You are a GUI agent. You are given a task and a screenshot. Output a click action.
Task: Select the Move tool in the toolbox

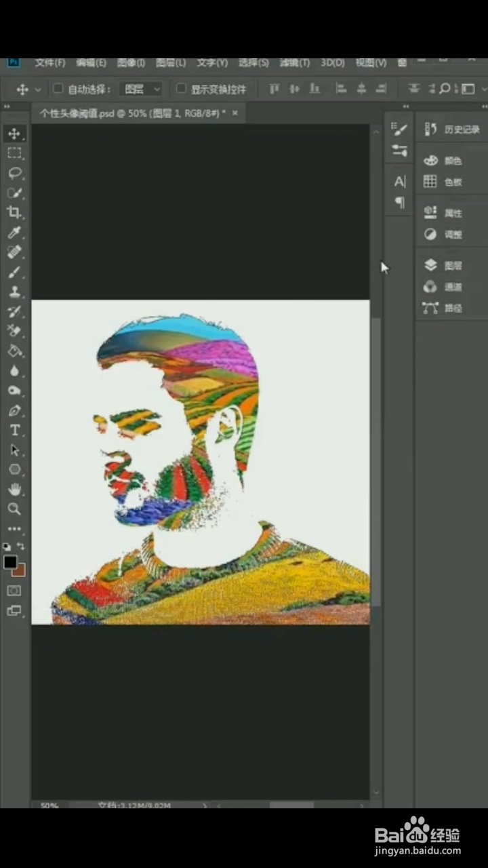14,134
